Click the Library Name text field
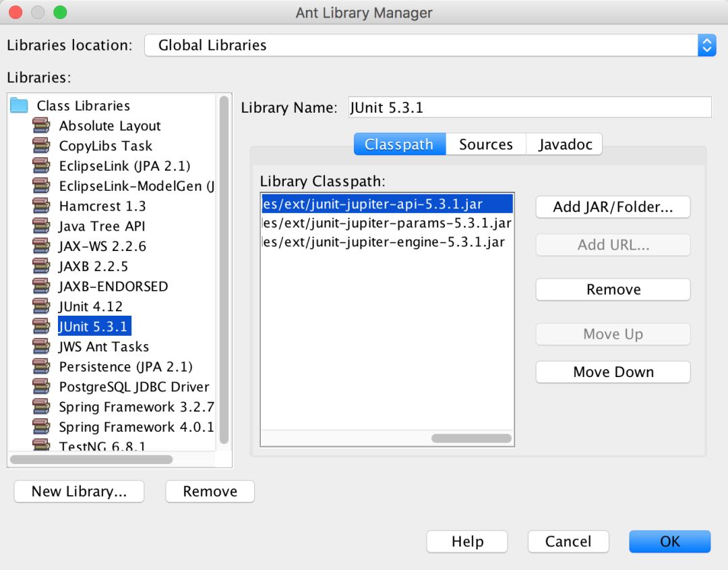Screen dimensions: 728x570 click(530, 107)
